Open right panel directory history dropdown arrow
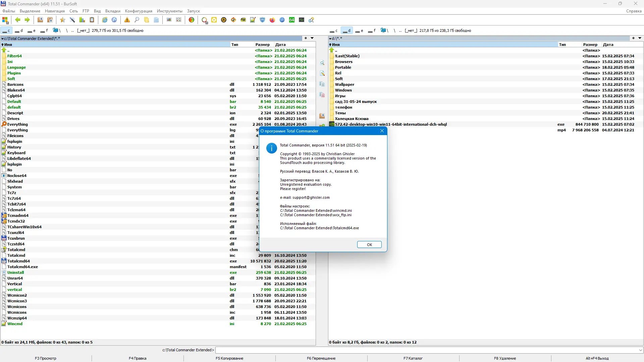The image size is (644, 362). coord(640,38)
